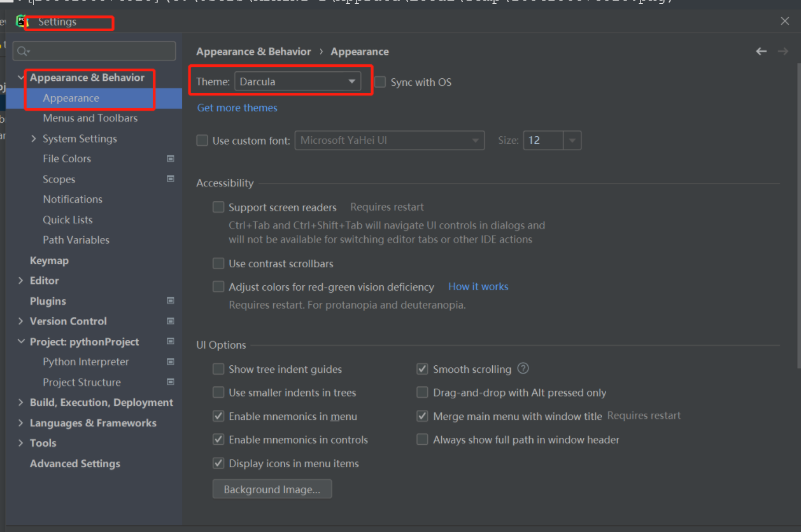Toggle the Use custom font checkbox

pyautogui.click(x=202, y=141)
